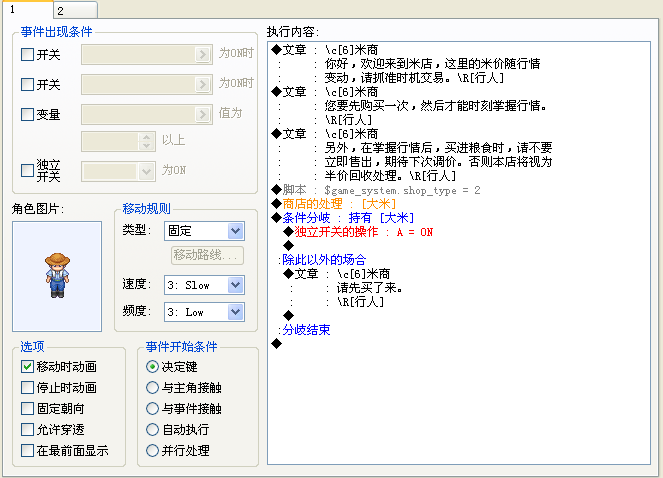The height and width of the screenshot is (478, 663).
Task: Select the last empty diamond command line
Action: (277, 344)
